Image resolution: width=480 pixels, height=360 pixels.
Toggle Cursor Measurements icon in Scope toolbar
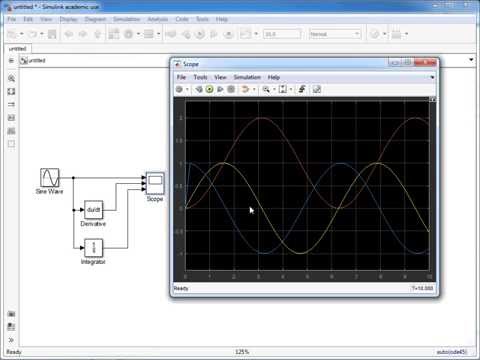point(317,89)
